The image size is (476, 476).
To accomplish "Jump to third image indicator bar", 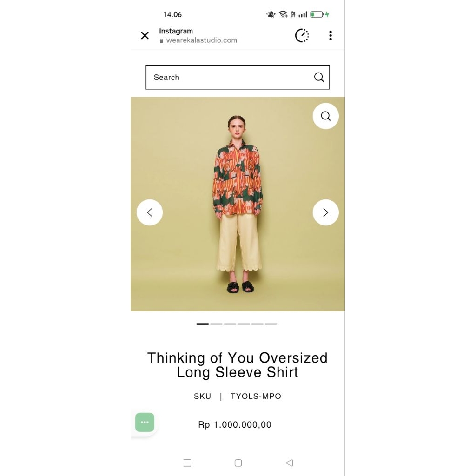I will point(230,324).
